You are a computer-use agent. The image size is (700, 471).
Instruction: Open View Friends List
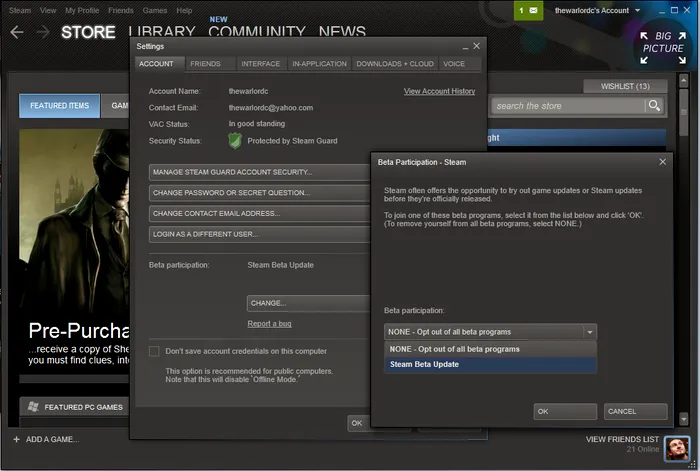(622, 439)
